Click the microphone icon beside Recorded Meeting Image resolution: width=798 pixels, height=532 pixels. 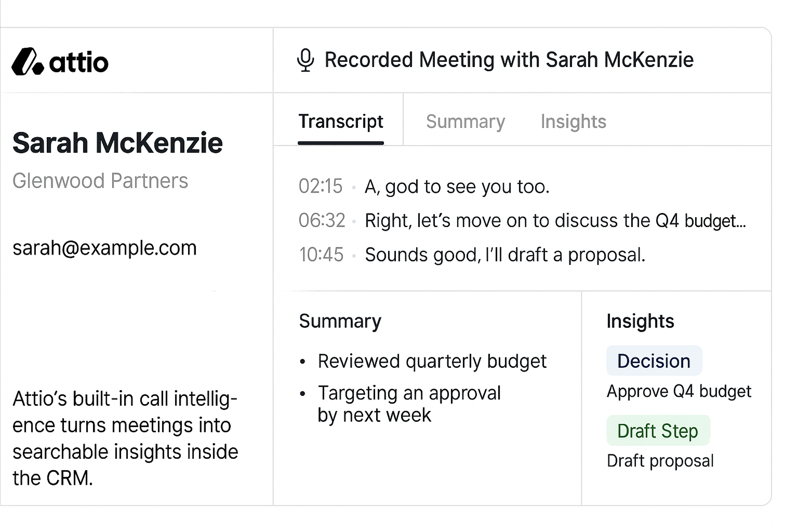click(305, 60)
